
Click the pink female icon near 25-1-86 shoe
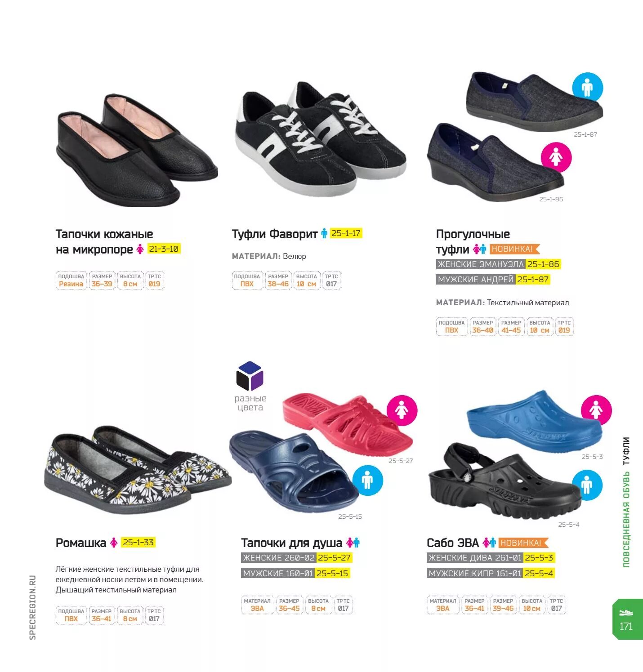click(x=556, y=157)
